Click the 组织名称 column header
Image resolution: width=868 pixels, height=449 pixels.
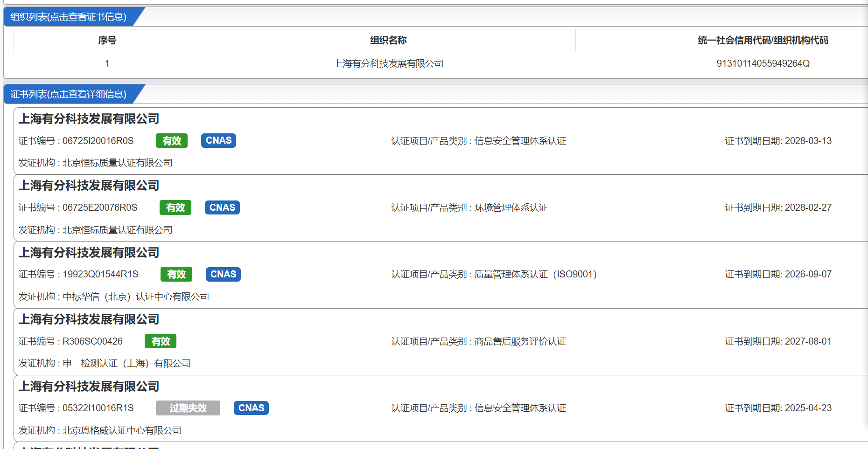tap(388, 41)
